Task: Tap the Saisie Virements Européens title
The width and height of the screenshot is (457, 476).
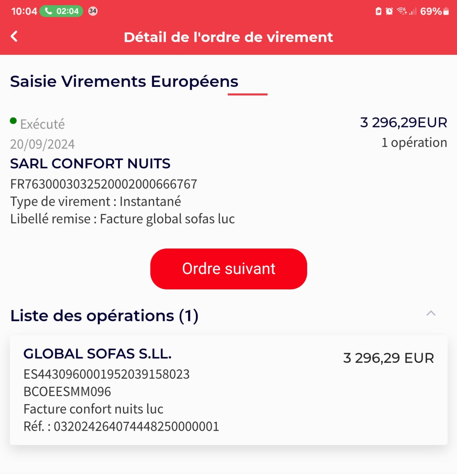Action: [x=124, y=81]
